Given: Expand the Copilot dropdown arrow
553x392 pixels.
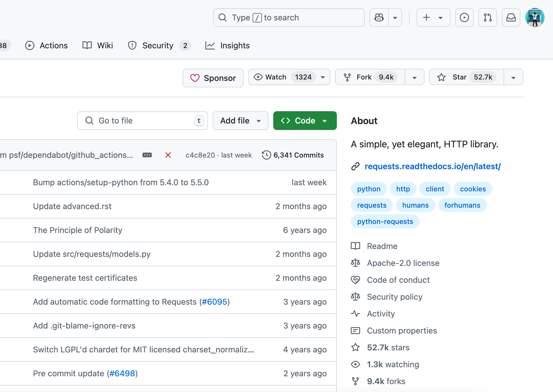Looking at the screenshot, I should point(395,17).
